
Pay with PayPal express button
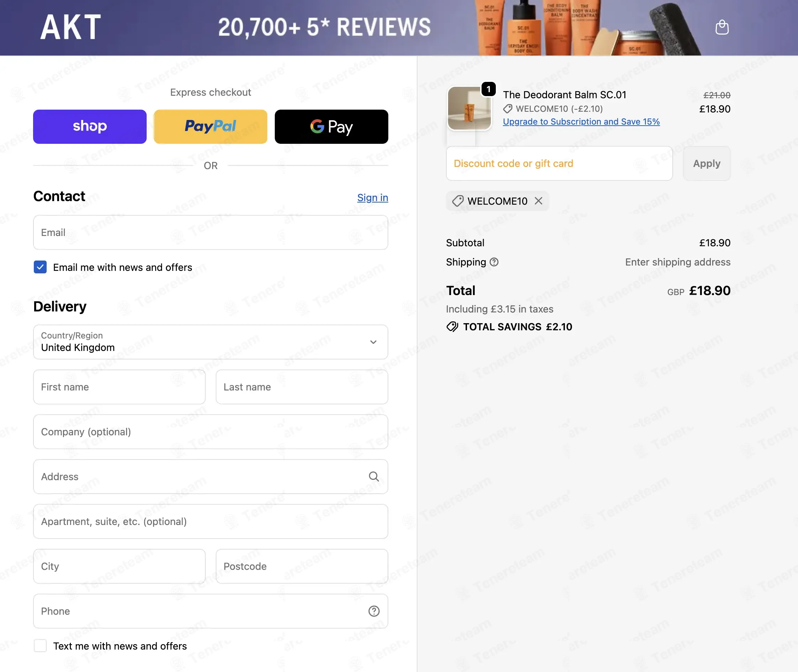[x=211, y=126]
